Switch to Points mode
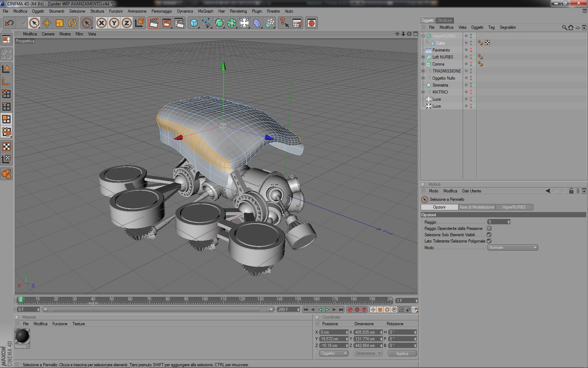The image size is (588, 368). pyautogui.click(x=6, y=94)
